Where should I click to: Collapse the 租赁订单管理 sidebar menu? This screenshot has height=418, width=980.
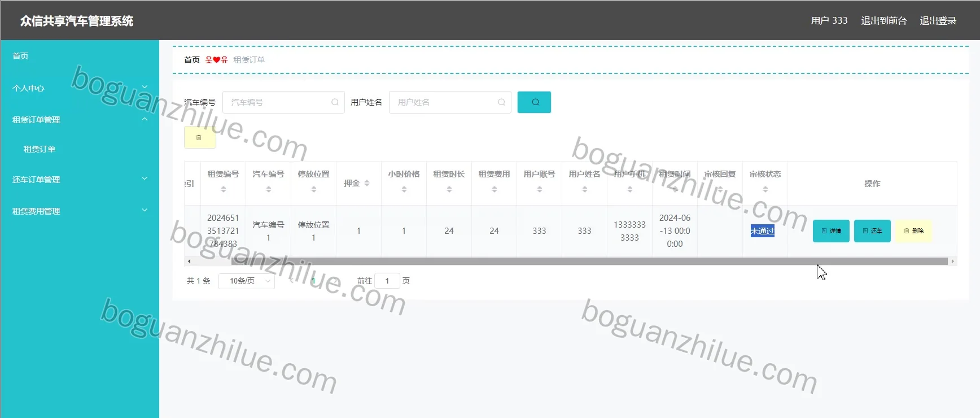[80, 120]
